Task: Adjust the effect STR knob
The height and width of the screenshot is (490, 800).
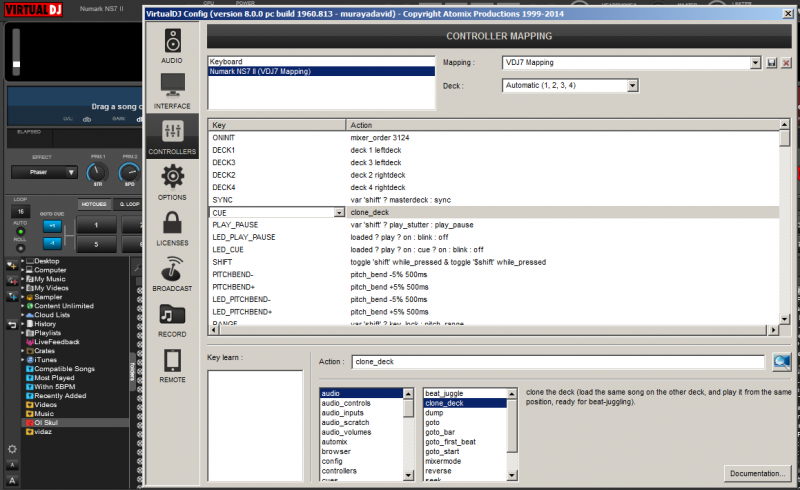Action: 97,173
